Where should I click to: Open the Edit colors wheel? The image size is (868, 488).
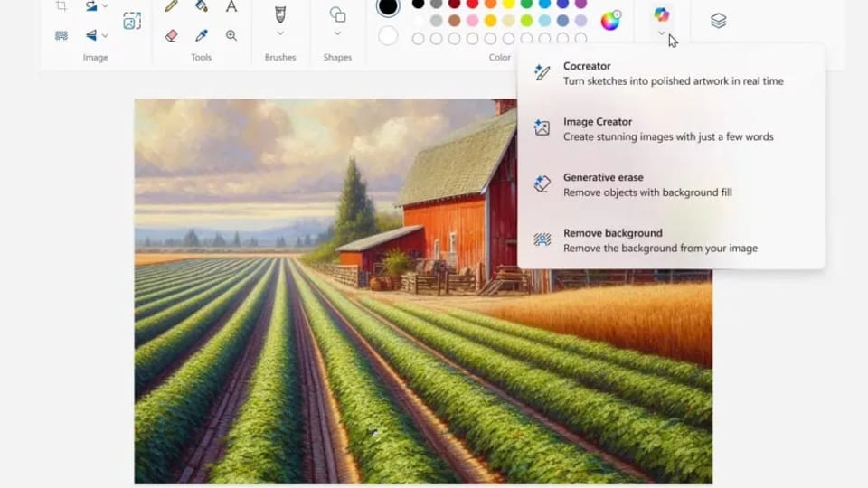point(610,21)
